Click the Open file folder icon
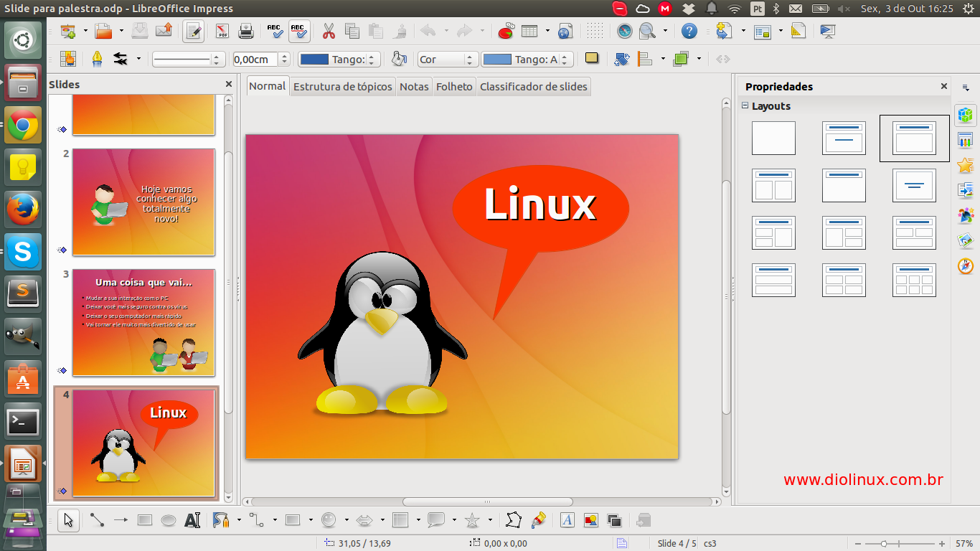980x551 pixels. [x=104, y=31]
